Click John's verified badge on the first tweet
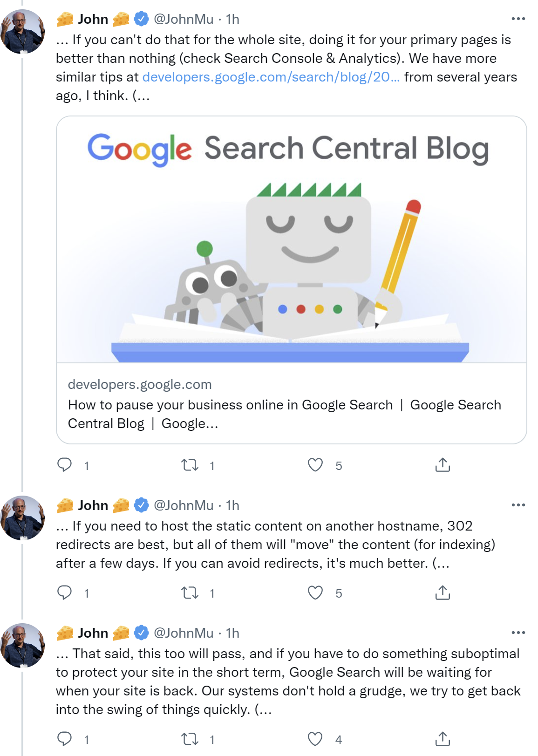 click(x=140, y=19)
